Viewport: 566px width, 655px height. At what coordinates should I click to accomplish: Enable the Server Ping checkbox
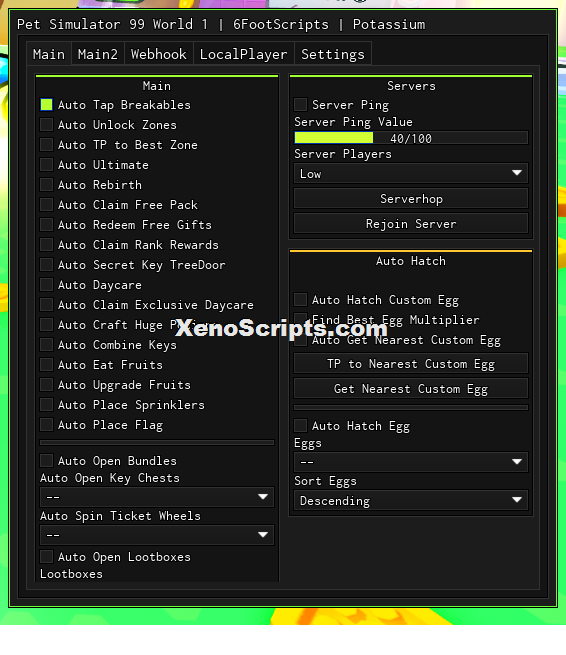(300, 105)
